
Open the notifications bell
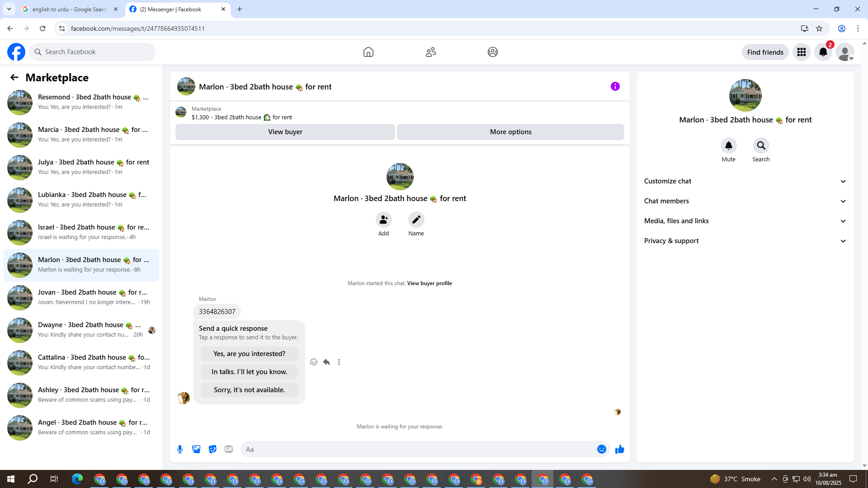coord(823,52)
